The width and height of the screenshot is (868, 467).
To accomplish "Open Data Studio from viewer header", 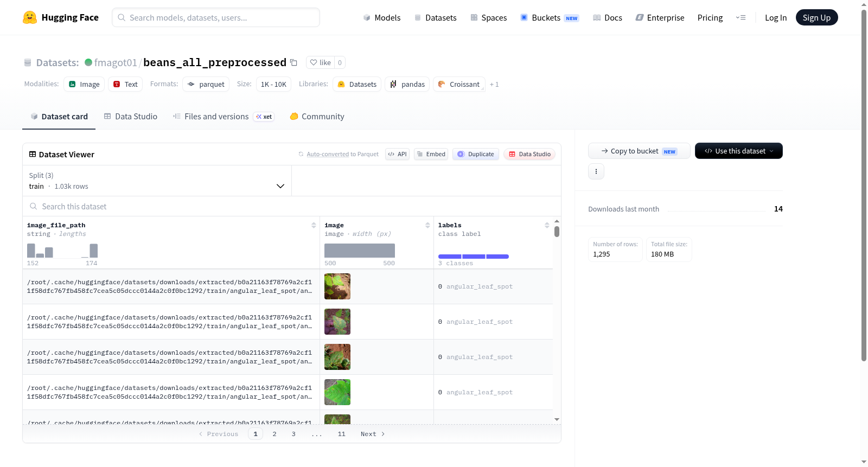I will [529, 154].
